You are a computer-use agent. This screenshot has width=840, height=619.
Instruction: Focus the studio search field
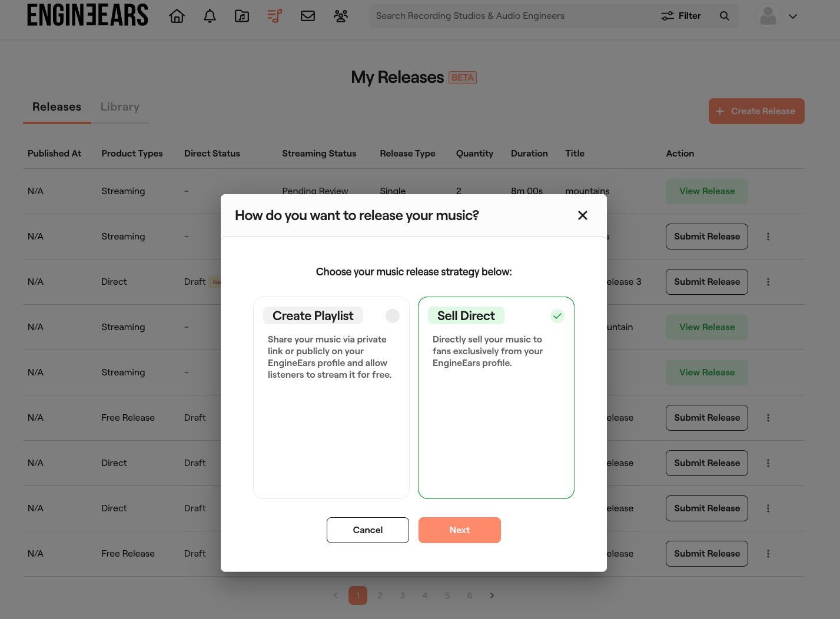(x=512, y=16)
